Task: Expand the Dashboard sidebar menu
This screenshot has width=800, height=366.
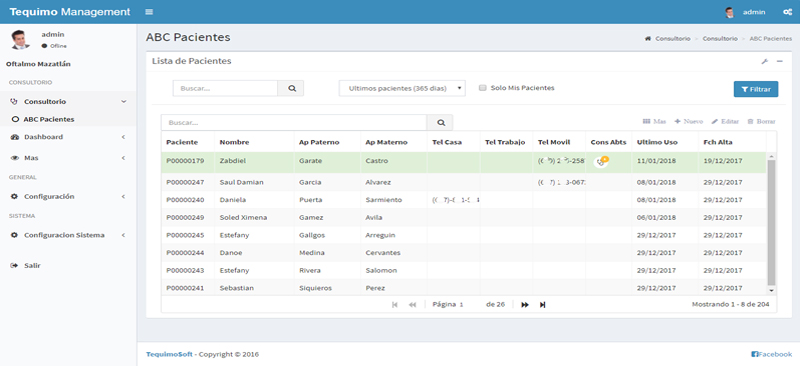Action: 68,137
